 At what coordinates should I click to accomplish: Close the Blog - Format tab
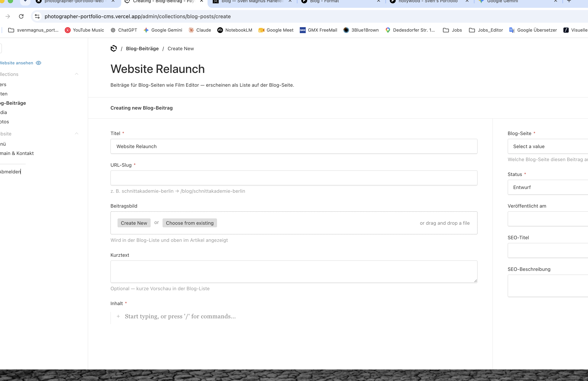[378, 1]
